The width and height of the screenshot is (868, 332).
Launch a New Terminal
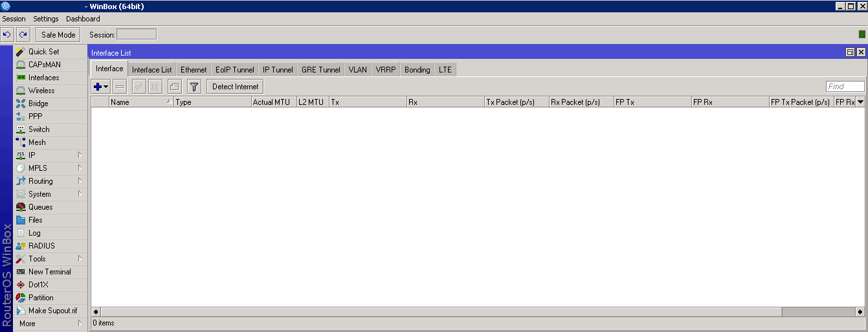(x=50, y=272)
